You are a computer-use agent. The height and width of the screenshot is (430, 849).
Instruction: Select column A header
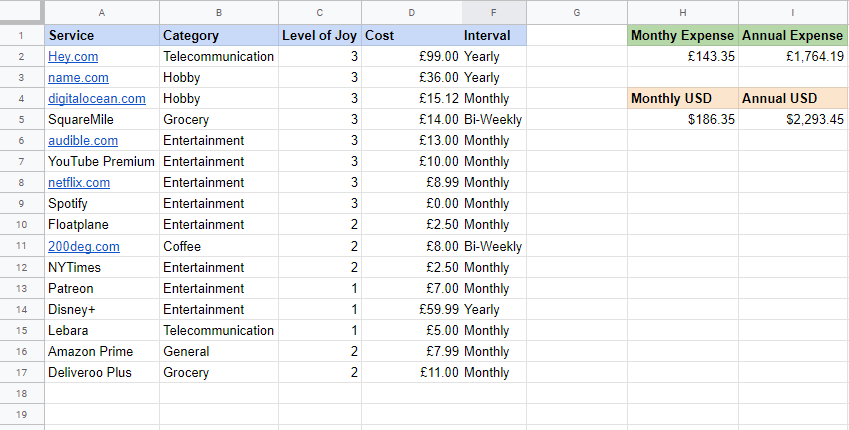[102, 12]
